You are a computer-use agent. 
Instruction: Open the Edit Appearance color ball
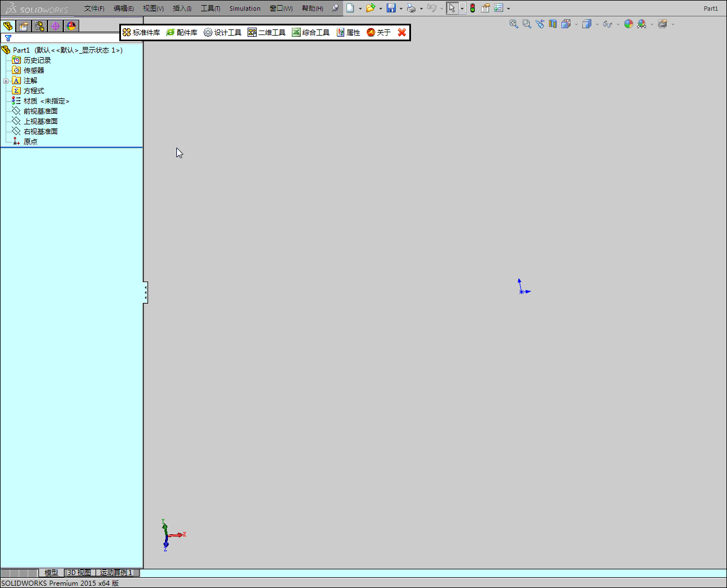(629, 24)
